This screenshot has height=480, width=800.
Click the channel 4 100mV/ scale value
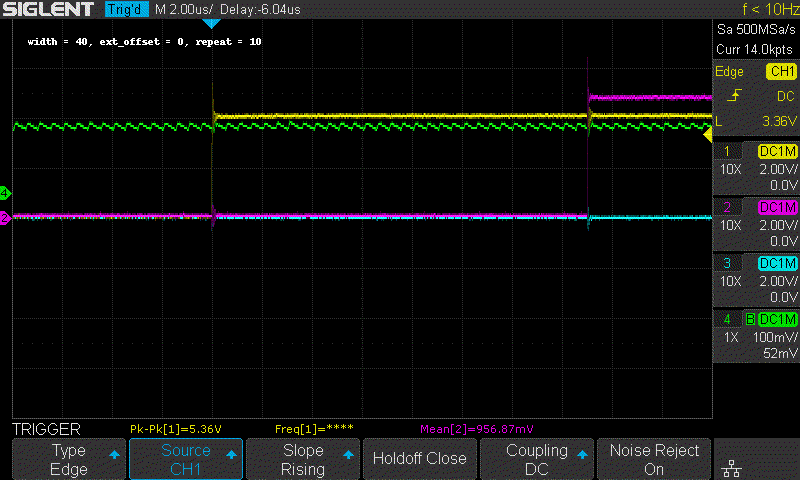[x=775, y=337]
